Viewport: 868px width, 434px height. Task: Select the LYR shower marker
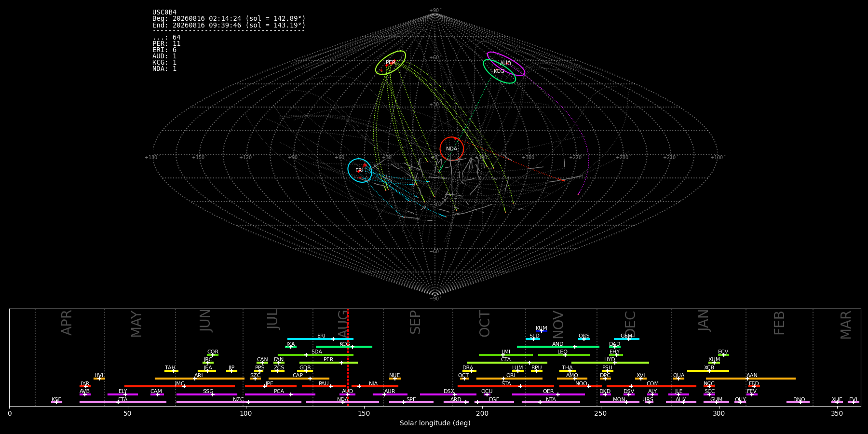85,386
